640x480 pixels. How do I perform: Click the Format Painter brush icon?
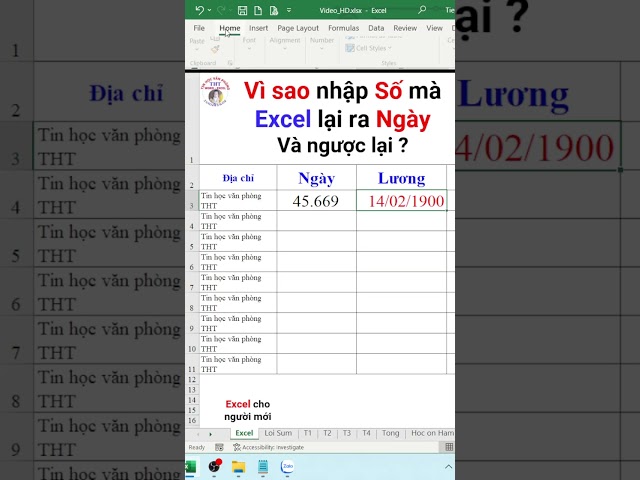[x=215, y=49]
